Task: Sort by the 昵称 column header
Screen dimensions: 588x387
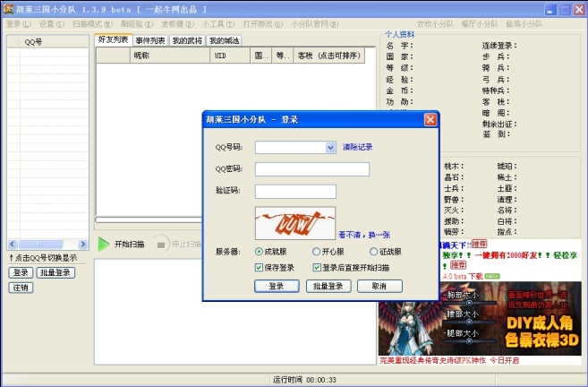Action: point(170,56)
